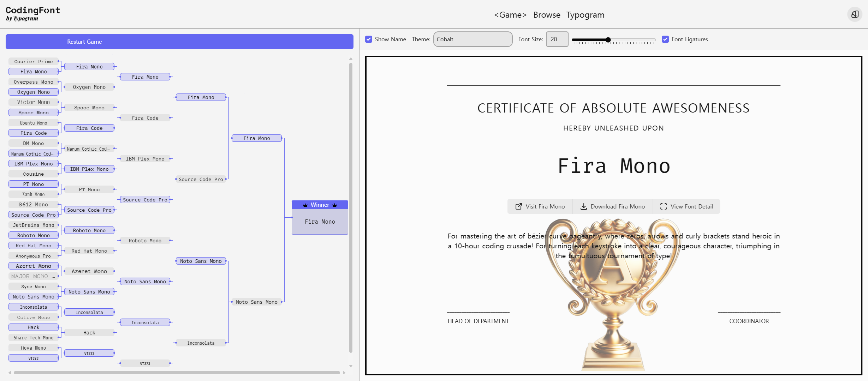Adjust the font size slider
868x381 pixels.
click(608, 40)
